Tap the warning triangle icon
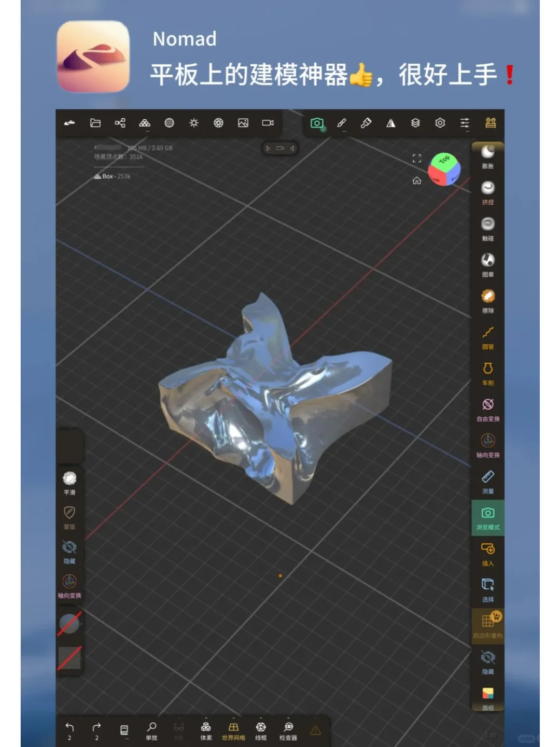This screenshot has height=747, width=560. [x=315, y=730]
